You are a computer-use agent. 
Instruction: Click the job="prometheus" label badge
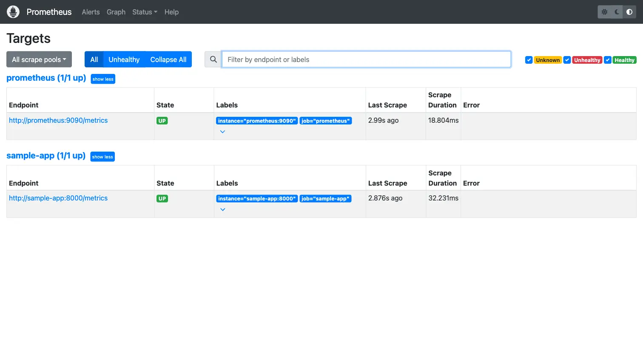pyautogui.click(x=325, y=121)
